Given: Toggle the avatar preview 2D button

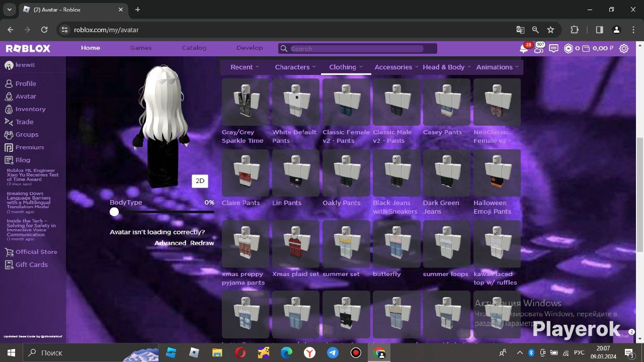Looking at the screenshot, I should pyautogui.click(x=200, y=181).
